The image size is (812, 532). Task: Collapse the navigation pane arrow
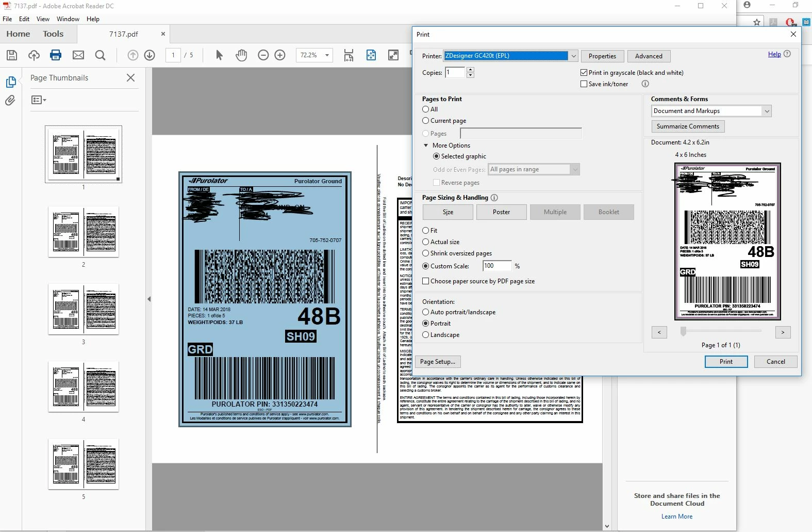tap(149, 299)
